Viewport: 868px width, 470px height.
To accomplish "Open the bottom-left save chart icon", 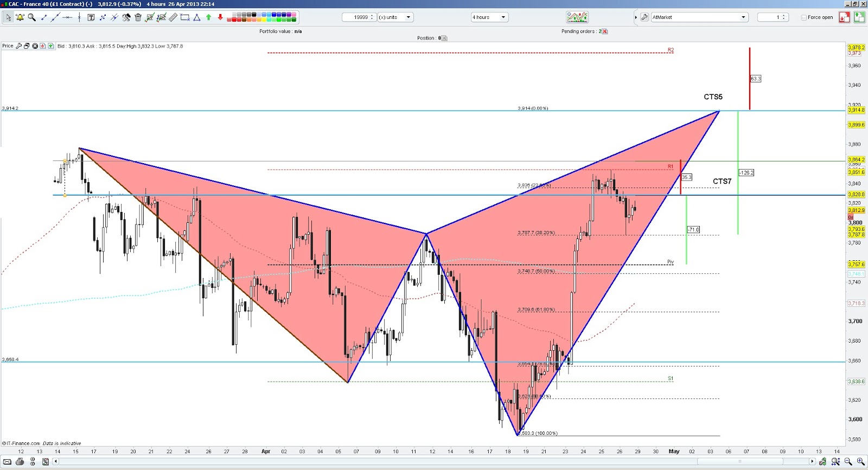I will click(x=46, y=462).
